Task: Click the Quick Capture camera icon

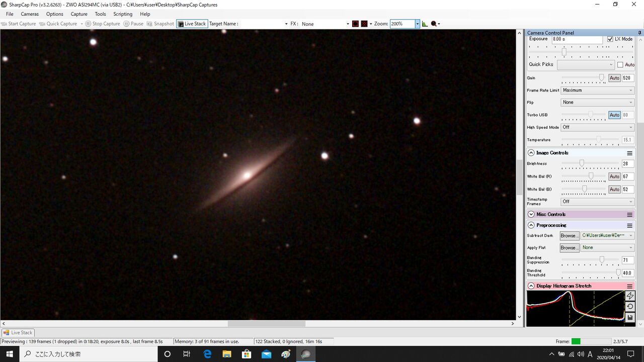Action: pyautogui.click(x=42, y=24)
